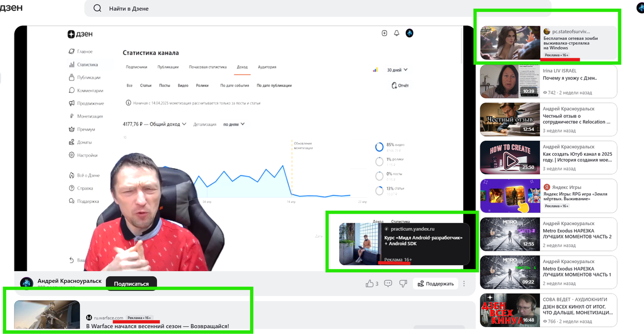The height and width of the screenshot is (334, 644).
Task: Open 'How to create' YouTube channel video thumbnail
Action: click(x=510, y=157)
